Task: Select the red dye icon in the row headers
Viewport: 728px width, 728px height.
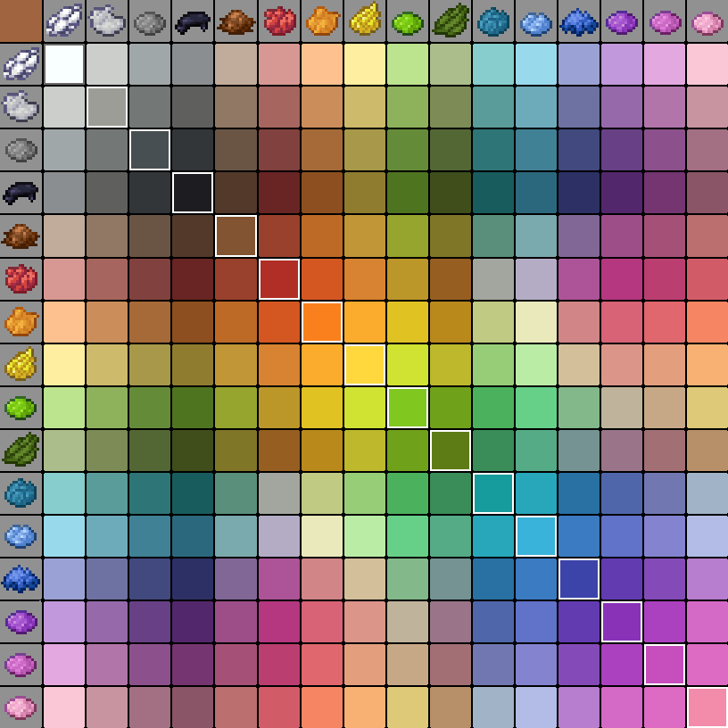Action: click(x=21, y=278)
